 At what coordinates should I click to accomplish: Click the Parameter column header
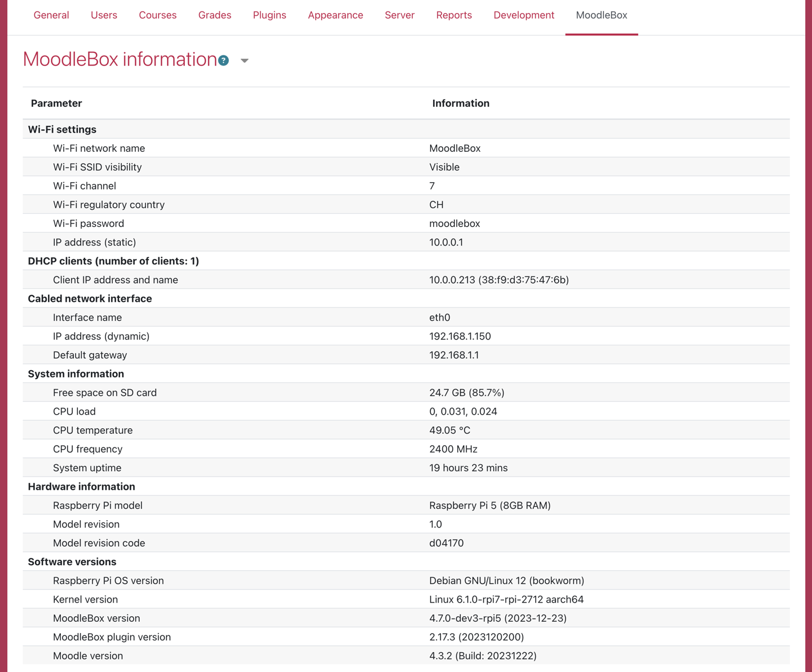(56, 103)
